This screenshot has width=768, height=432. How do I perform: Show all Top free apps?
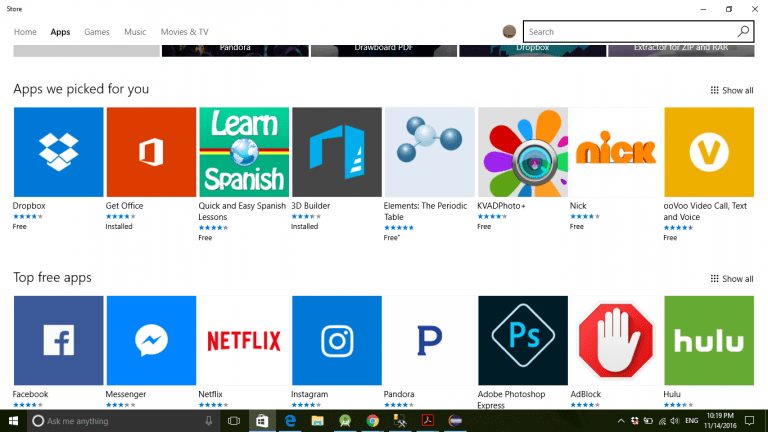[x=732, y=279]
